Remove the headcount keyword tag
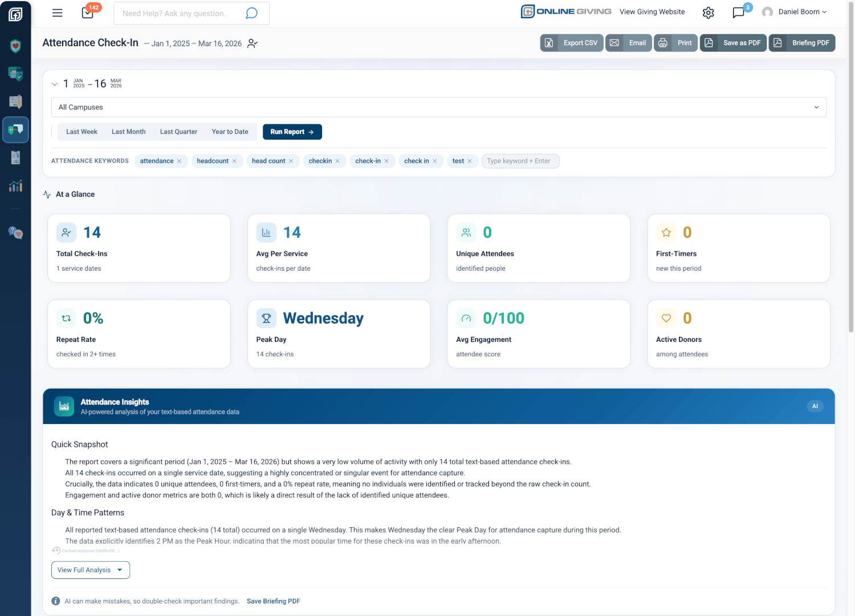Image resolution: width=855 pixels, height=616 pixels. pos(234,161)
